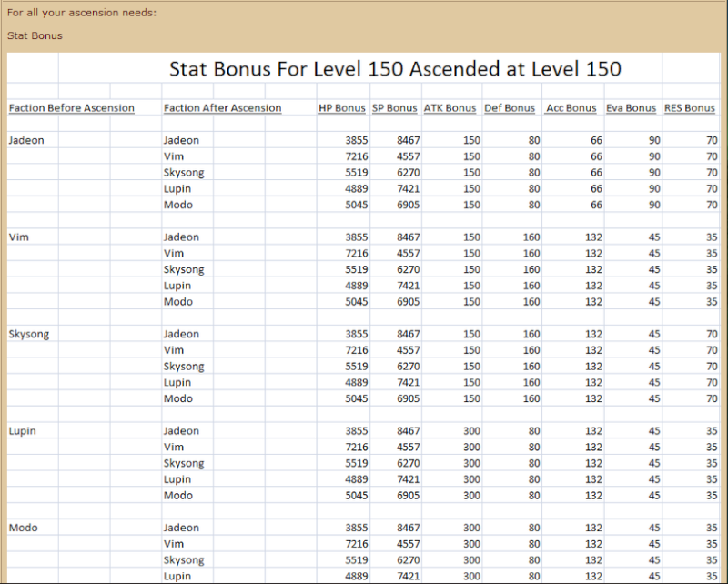
Task: Click Def value 80 in Jadeon-to-Jadeon row
Action: 534,140
